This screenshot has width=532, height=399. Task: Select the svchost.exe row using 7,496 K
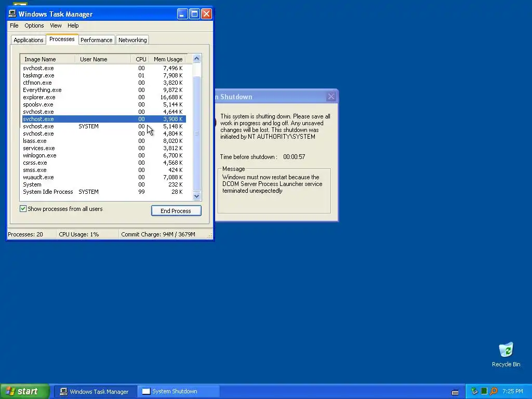click(104, 68)
